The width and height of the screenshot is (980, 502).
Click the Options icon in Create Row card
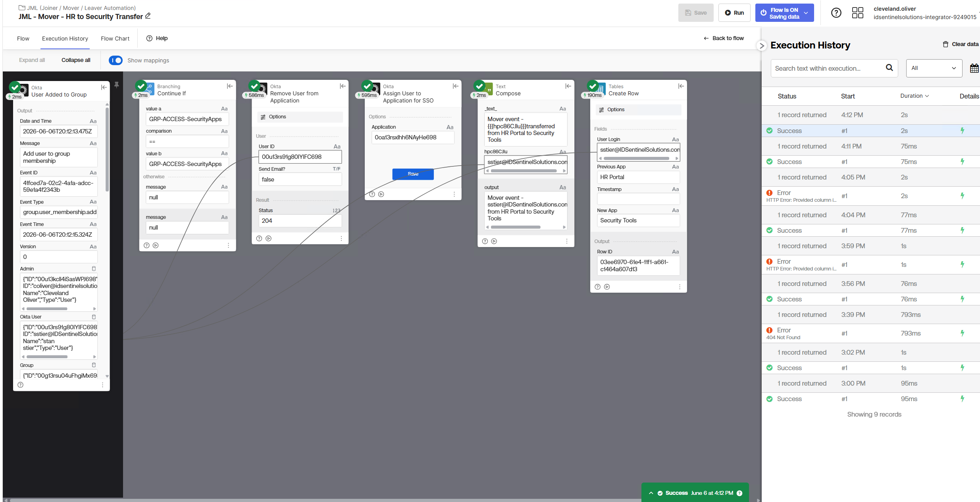pyautogui.click(x=601, y=110)
